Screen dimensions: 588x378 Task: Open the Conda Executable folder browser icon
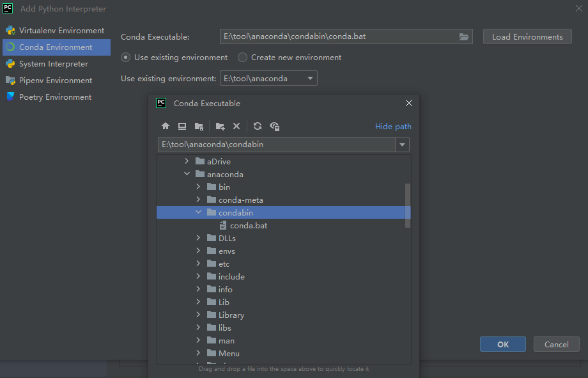click(464, 36)
